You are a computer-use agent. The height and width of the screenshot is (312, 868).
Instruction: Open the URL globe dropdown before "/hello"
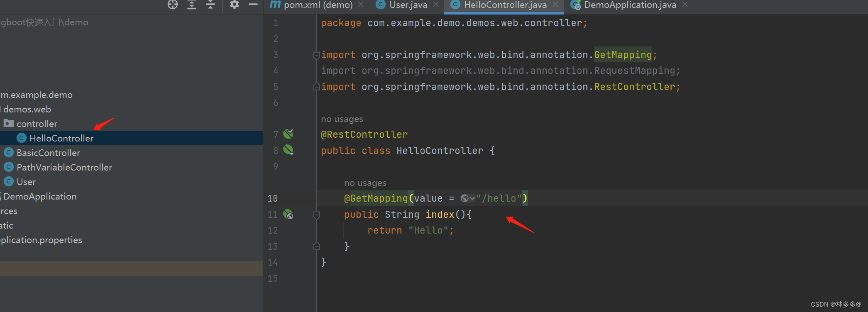click(x=468, y=198)
